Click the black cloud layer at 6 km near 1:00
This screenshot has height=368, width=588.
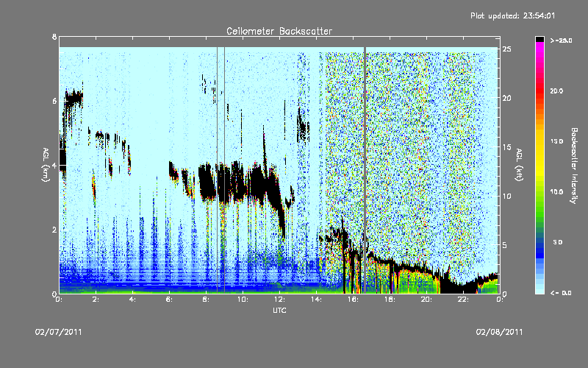(73, 99)
